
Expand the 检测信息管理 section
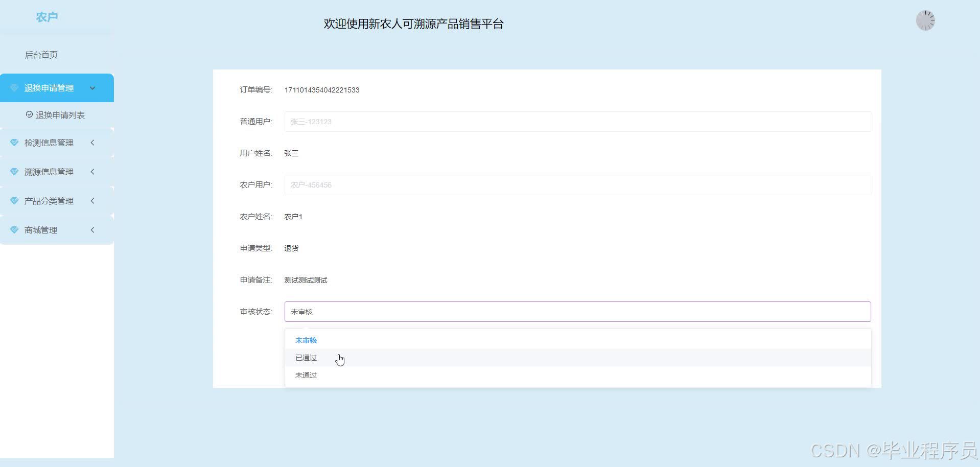[x=56, y=143]
